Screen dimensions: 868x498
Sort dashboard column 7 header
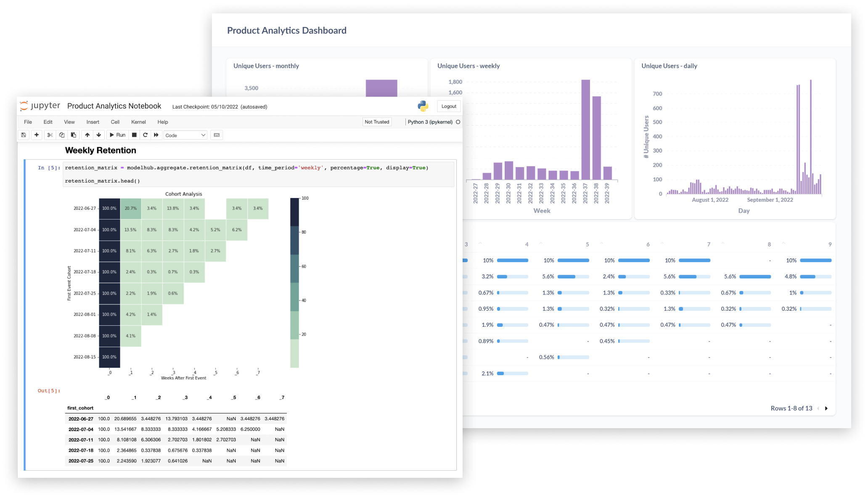tap(709, 244)
